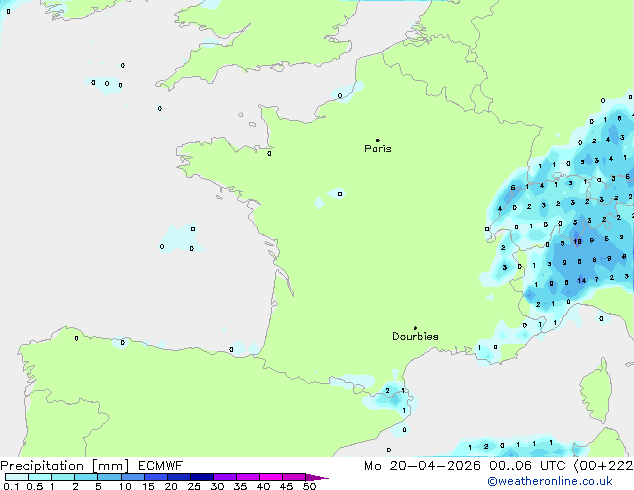Screen dimensions: 634x490
Task: Click the 14 precipitation value on the map
Action: point(581,281)
